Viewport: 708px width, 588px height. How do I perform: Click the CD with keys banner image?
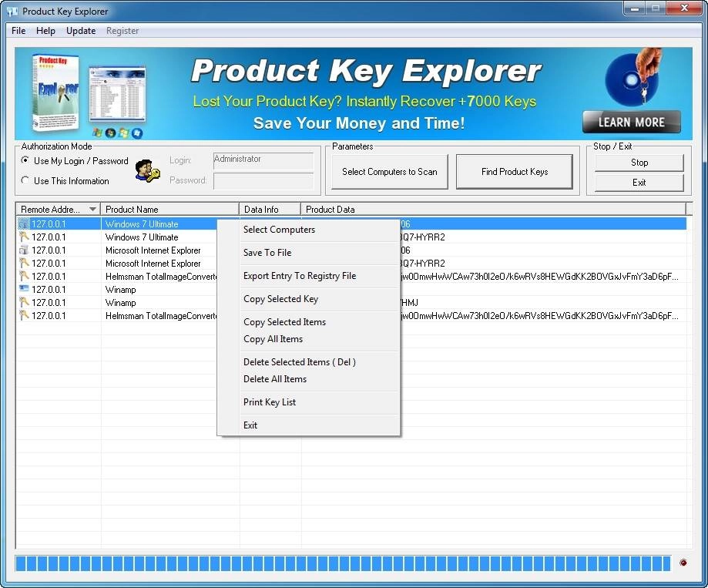[x=634, y=77]
